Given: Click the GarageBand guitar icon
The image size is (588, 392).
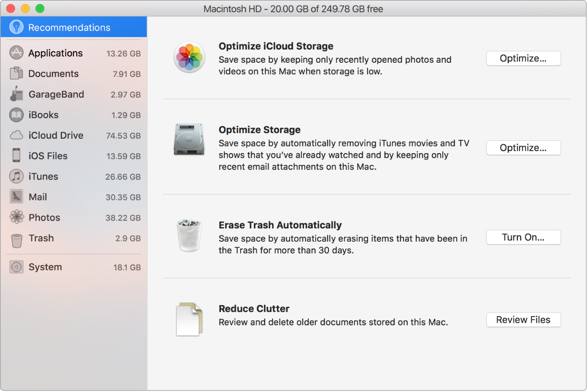Looking at the screenshot, I should [16, 94].
